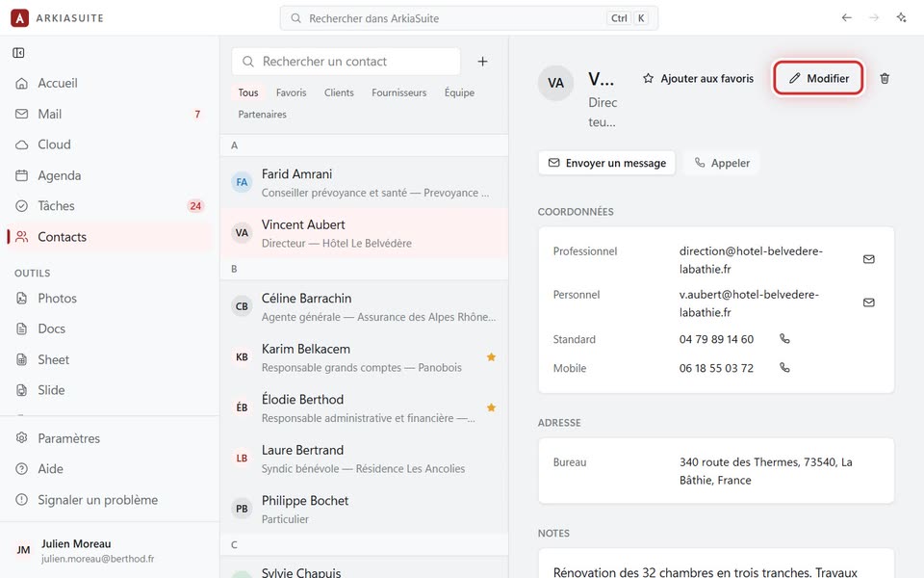Go to Accueil home page
This screenshot has height=578, width=924.
point(110,83)
